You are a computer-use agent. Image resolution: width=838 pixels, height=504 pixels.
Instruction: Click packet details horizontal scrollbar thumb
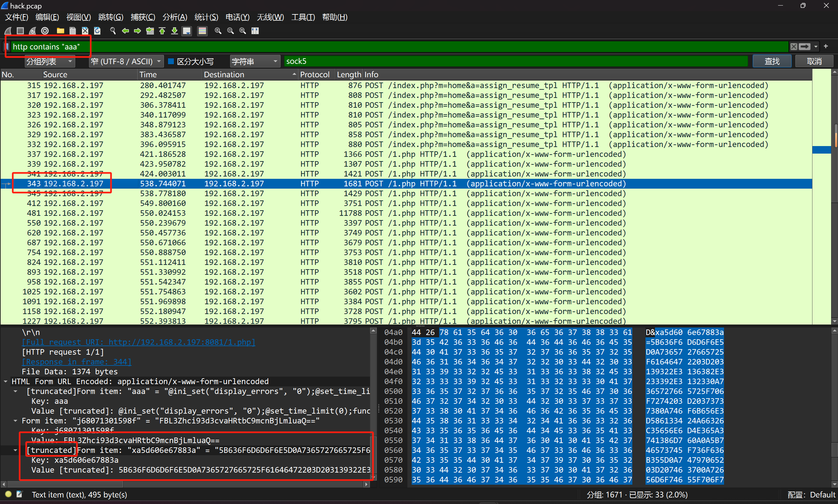click(65, 484)
